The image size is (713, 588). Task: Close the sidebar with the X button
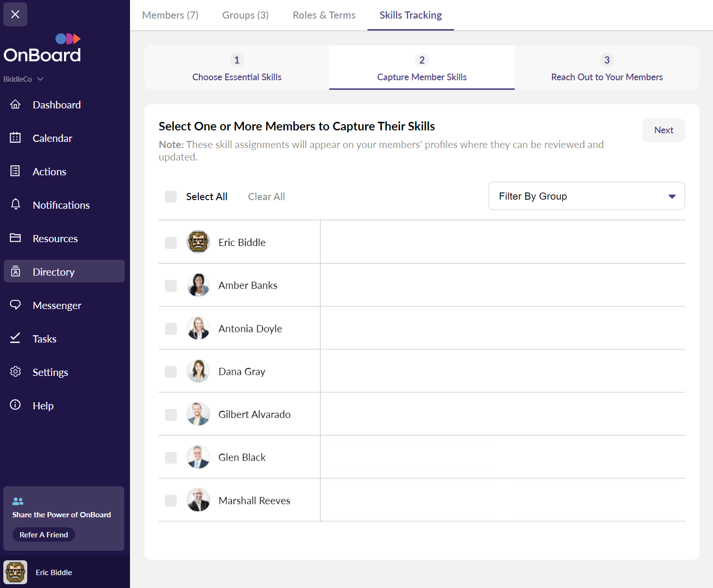(x=15, y=14)
